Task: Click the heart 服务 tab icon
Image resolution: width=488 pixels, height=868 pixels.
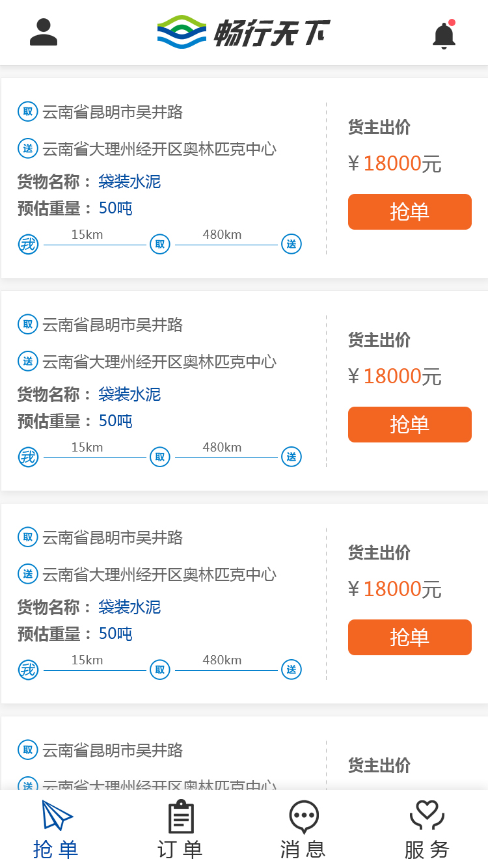Action: (427, 815)
